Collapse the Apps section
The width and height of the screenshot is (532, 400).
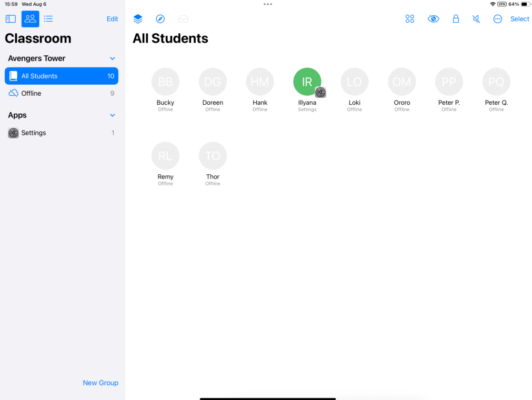pos(112,115)
